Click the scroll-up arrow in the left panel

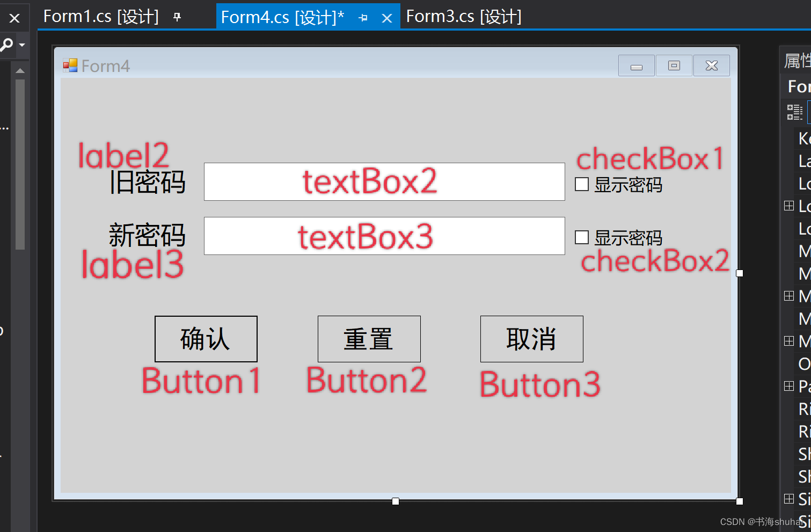(20, 71)
